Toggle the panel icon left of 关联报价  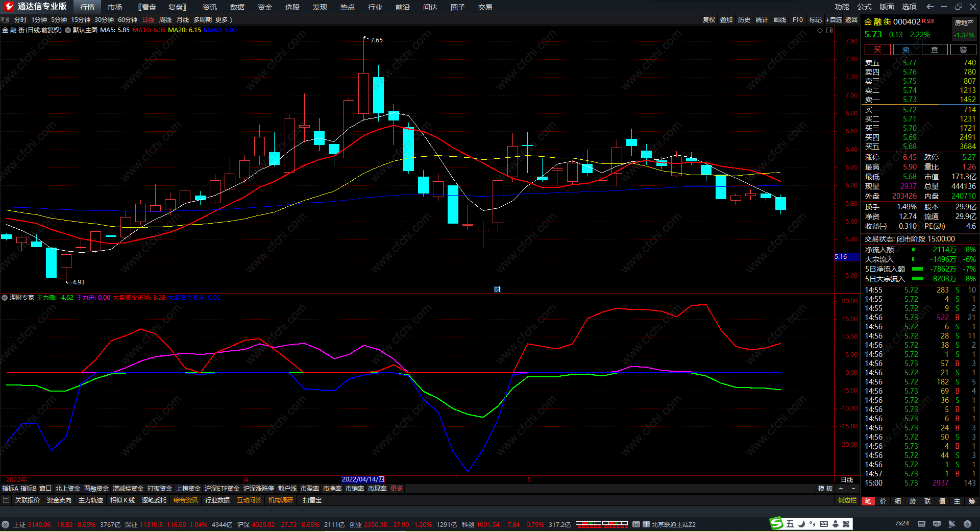point(6,500)
